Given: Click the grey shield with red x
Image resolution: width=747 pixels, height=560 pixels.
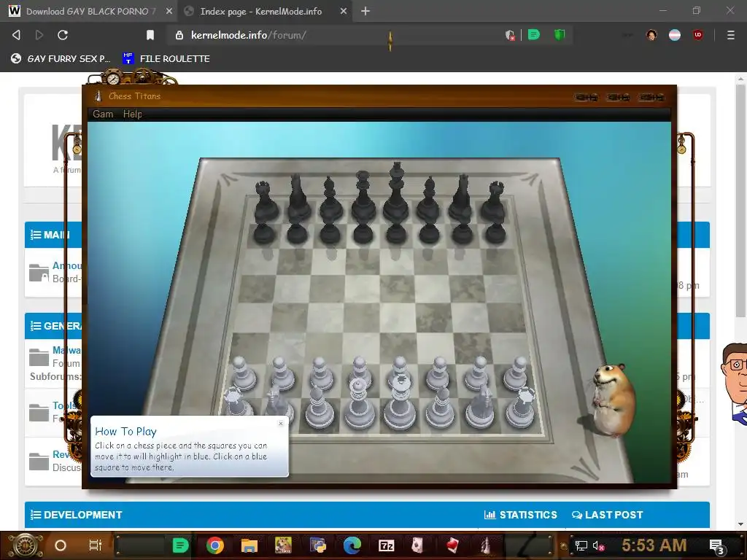Looking at the screenshot, I should [x=510, y=35].
